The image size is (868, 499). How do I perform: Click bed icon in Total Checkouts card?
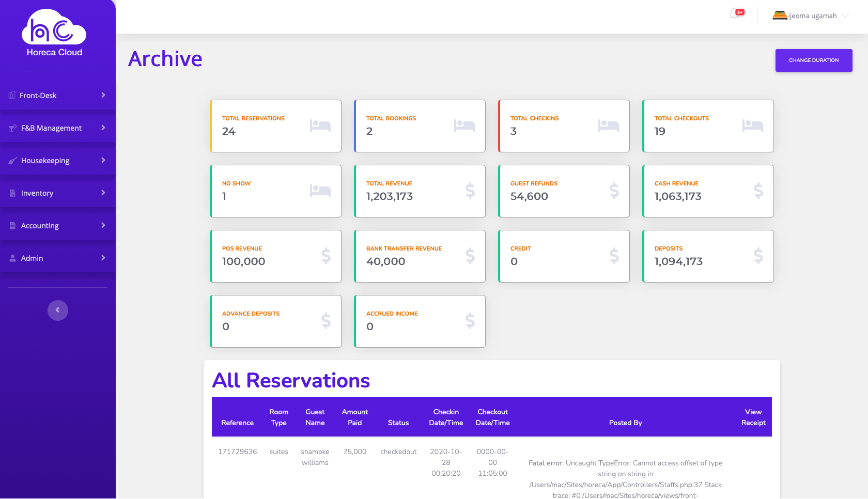[753, 126]
